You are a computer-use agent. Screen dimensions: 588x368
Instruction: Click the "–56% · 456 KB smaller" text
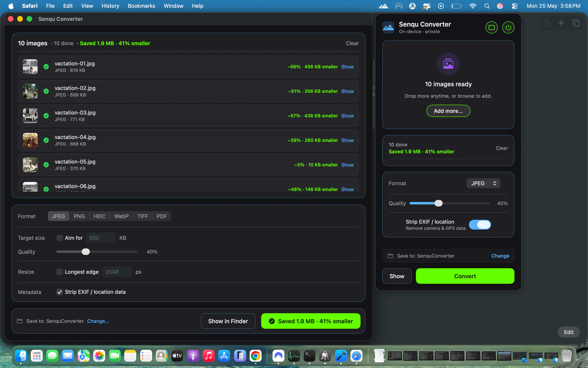[x=312, y=67]
